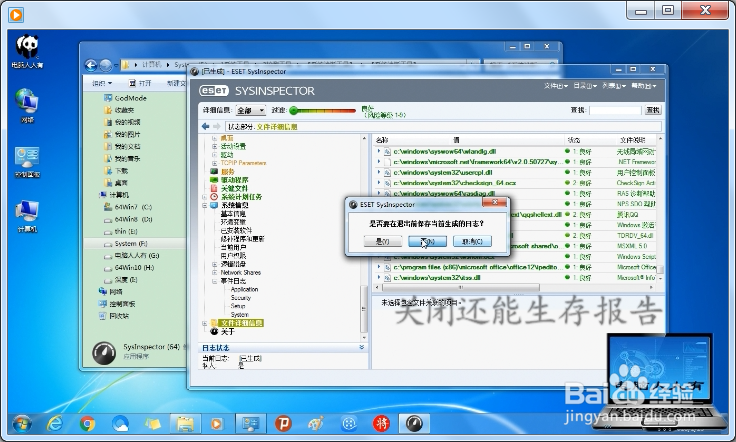Select 控制面板 in Explorer navigation pane

click(x=119, y=304)
